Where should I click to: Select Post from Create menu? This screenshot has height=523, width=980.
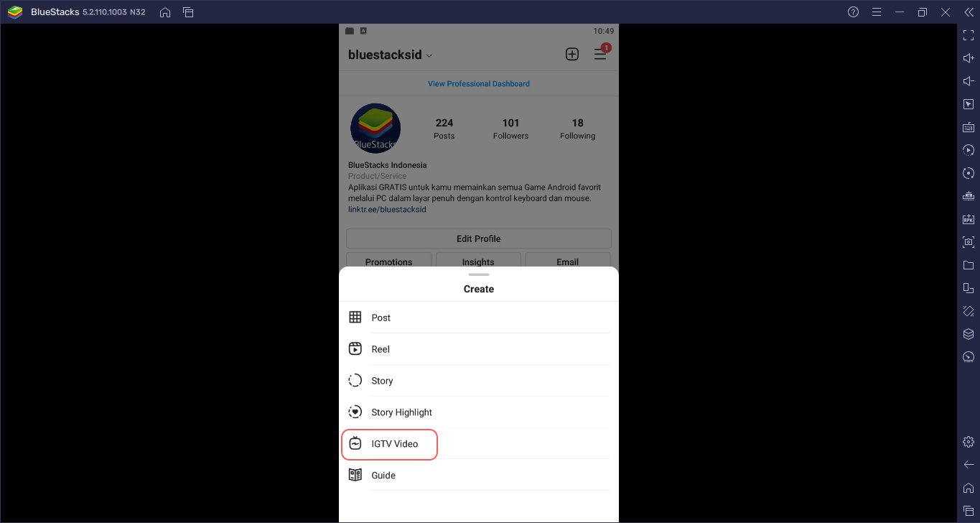(x=479, y=318)
